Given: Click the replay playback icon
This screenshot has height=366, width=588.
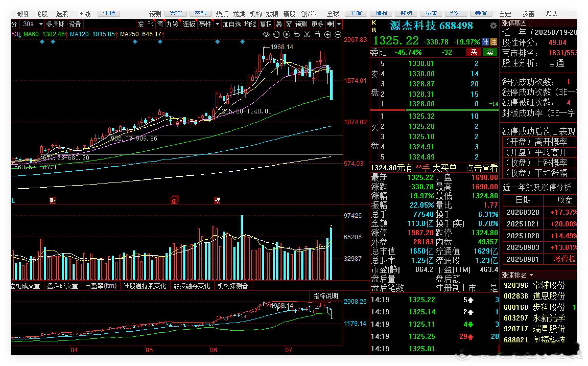Looking at the screenshot, I should point(287,34).
